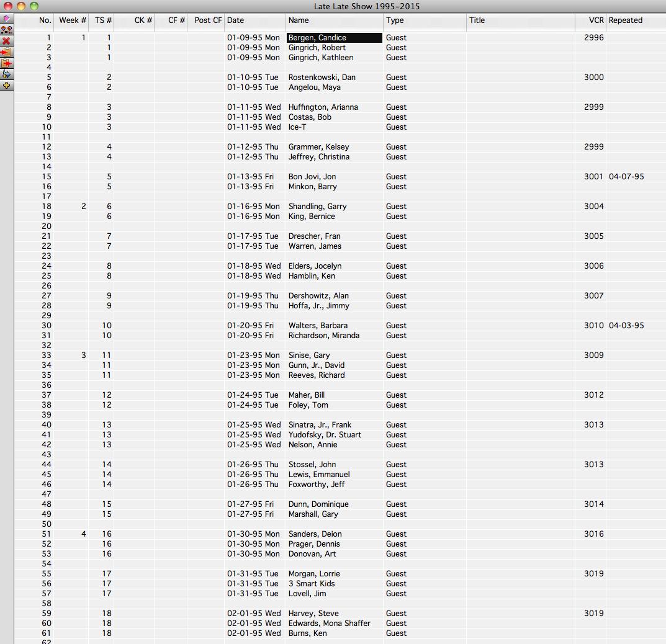Select the Sinatra, Jr., Frank name cell
666x644 pixels.
335,424
